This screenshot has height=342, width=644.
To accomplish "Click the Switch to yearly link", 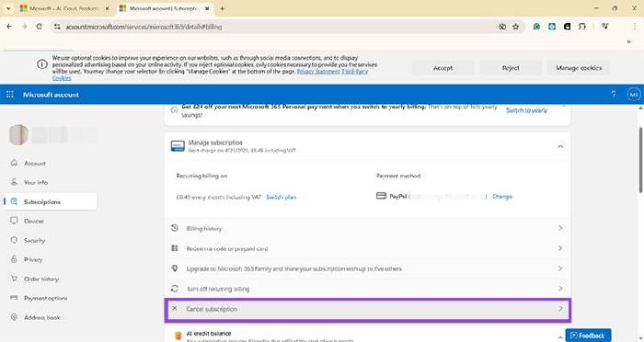I will 526,110.
